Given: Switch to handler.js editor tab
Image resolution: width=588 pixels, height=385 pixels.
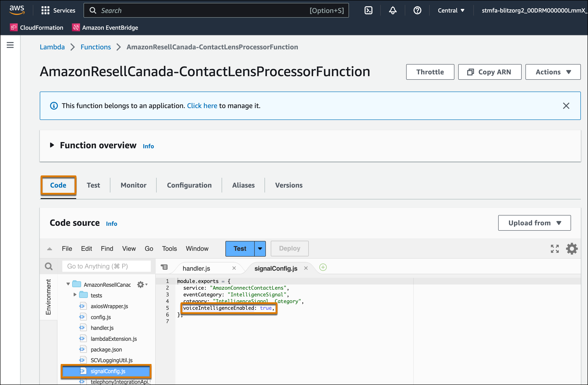Looking at the screenshot, I should 196,268.
